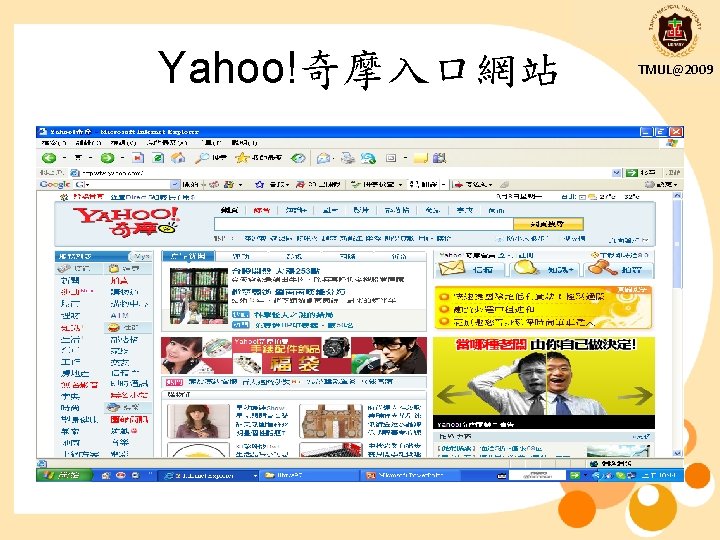Click the left arrow on the yellow ad

click(x=454, y=394)
